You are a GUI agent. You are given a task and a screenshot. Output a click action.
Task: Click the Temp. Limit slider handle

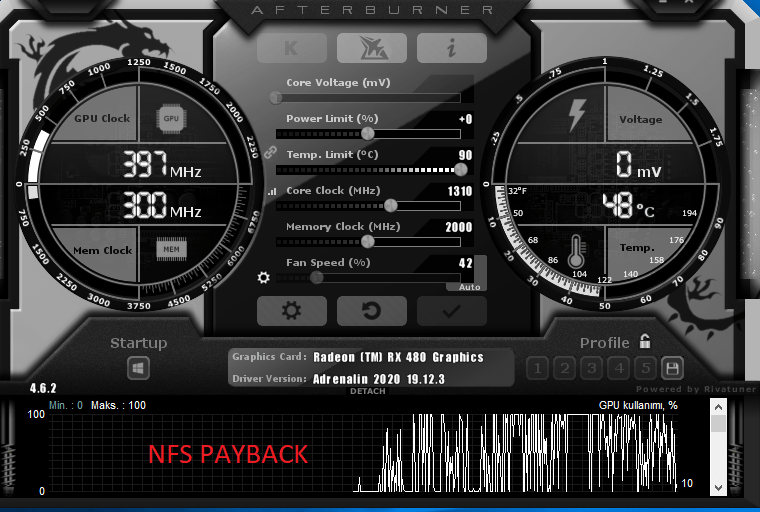tap(461, 169)
